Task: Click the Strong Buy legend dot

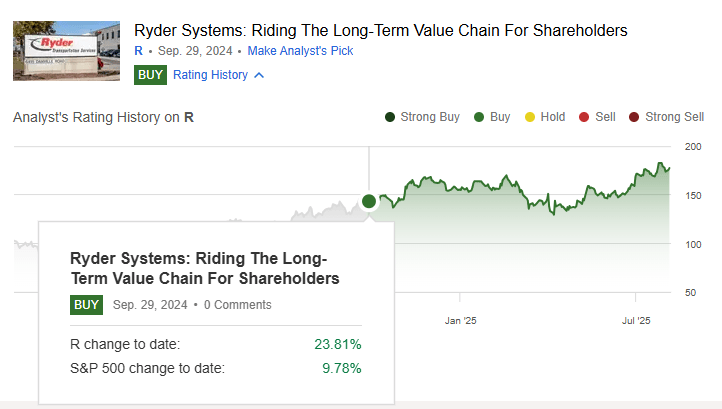Action: point(390,117)
